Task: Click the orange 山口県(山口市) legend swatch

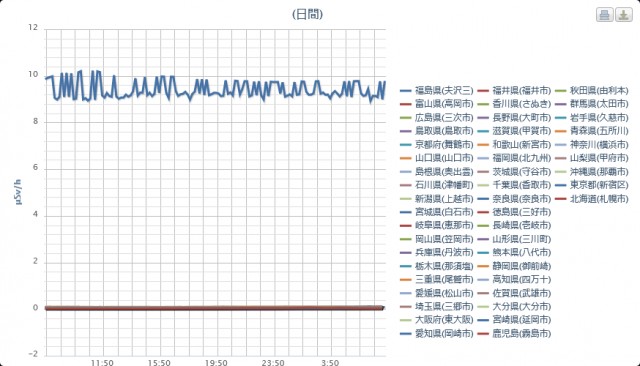Action: (x=406, y=158)
